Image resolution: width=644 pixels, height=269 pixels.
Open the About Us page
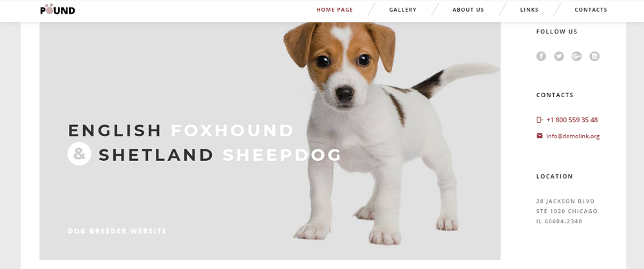click(x=468, y=10)
